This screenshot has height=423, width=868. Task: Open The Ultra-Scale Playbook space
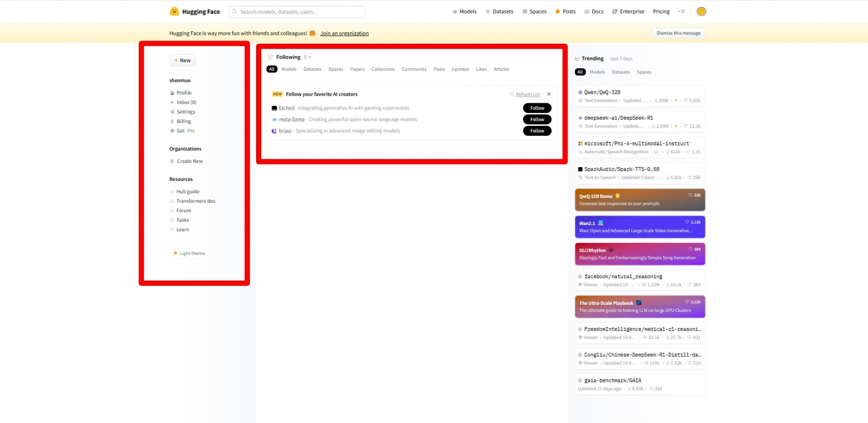coord(640,307)
